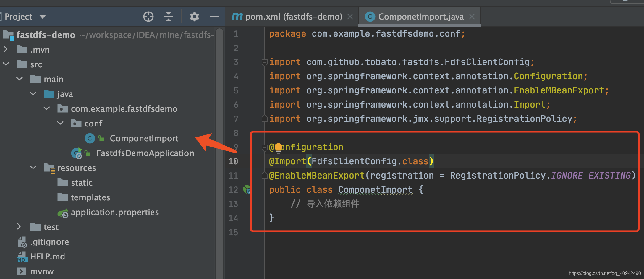The height and width of the screenshot is (279, 644).
Task: Select the templates folder
Action: click(x=90, y=197)
